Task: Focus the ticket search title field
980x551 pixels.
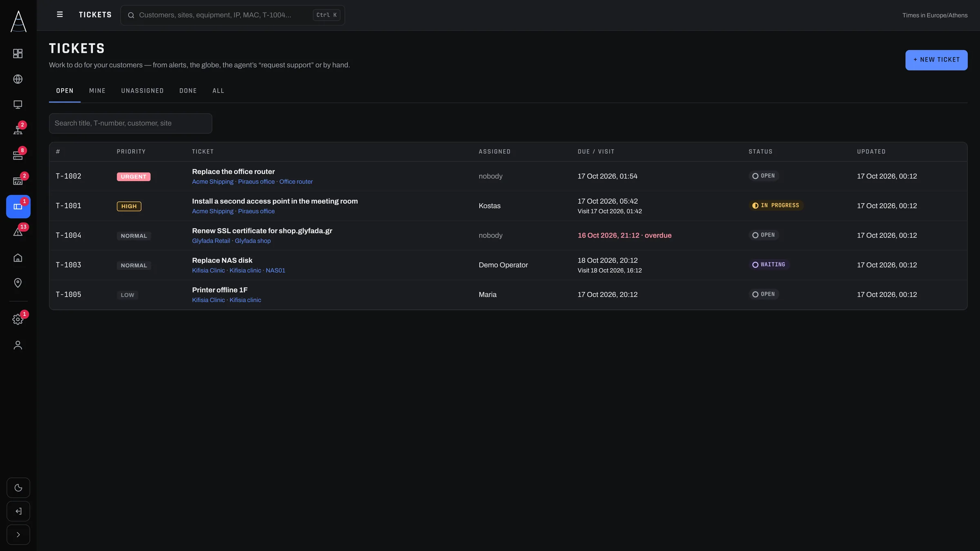Action: click(x=131, y=123)
